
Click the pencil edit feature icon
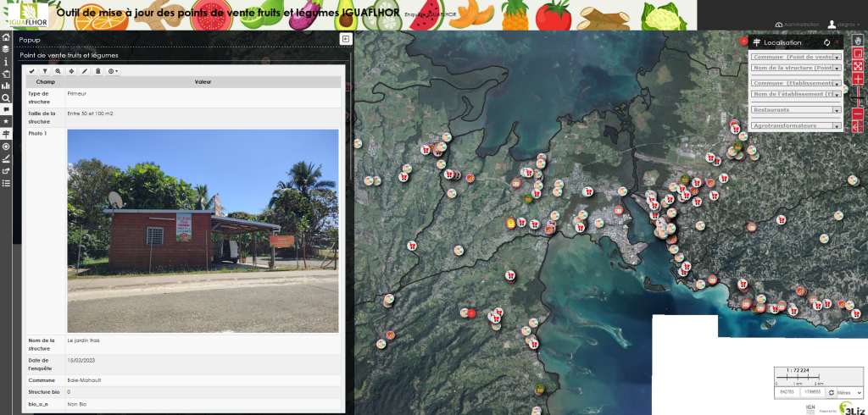click(85, 71)
